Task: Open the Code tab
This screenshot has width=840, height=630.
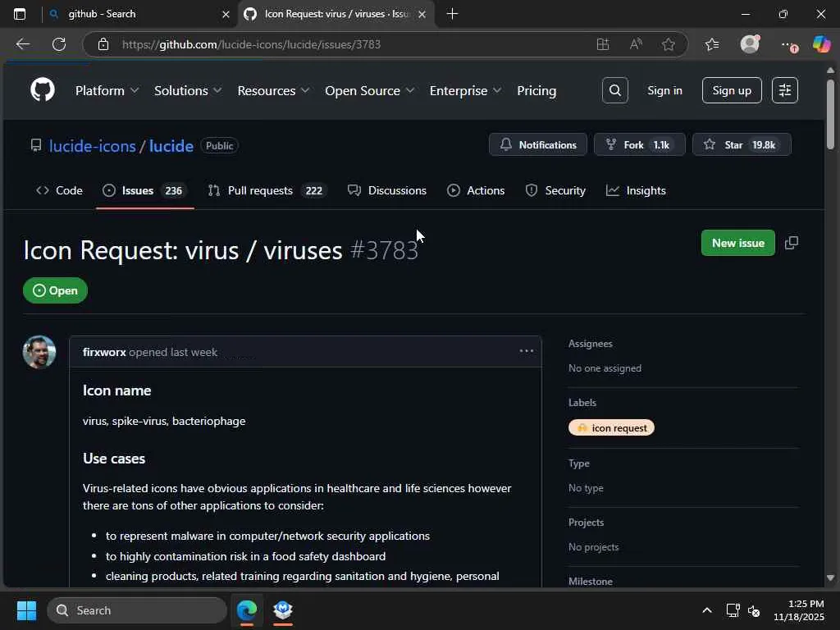Action: tap(59, 190)
